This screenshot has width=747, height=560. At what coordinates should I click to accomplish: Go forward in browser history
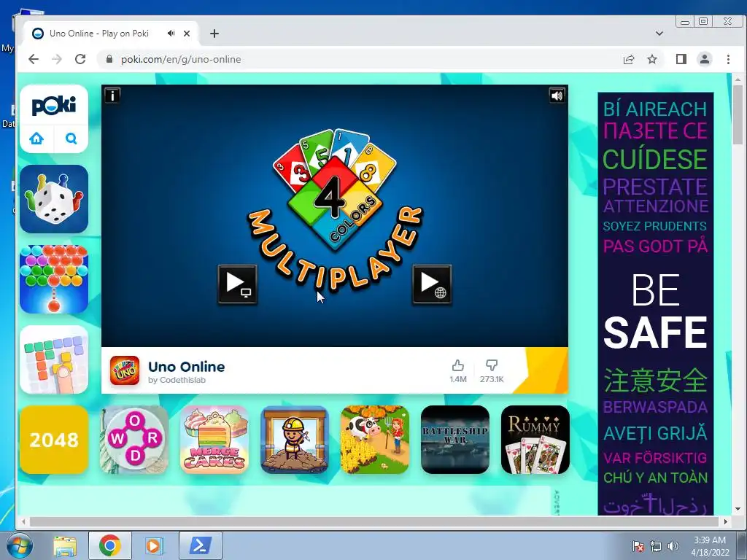pyautogui.click(x=57, y=59)
